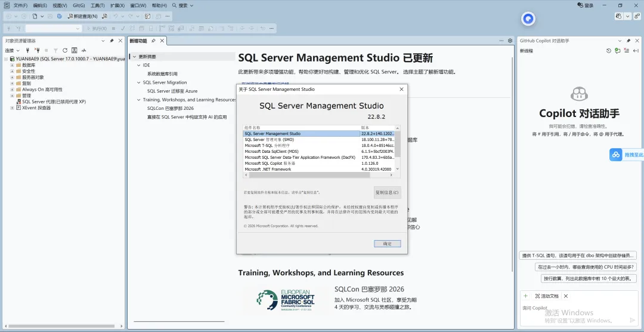Click the boxed icon beside the refresh icon
This screenshot has height=332, width=644.
tap(75, 50)
